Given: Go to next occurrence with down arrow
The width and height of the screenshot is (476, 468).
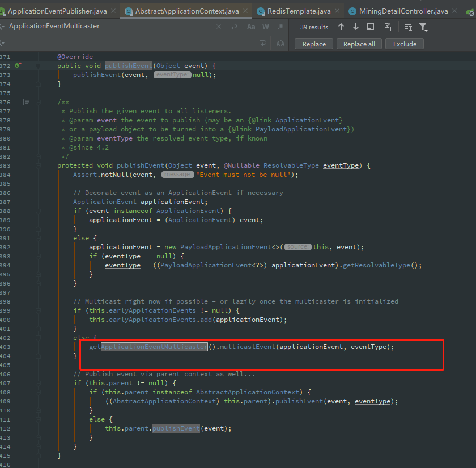Looking at the screenshot, I should [x=356, y=27].
